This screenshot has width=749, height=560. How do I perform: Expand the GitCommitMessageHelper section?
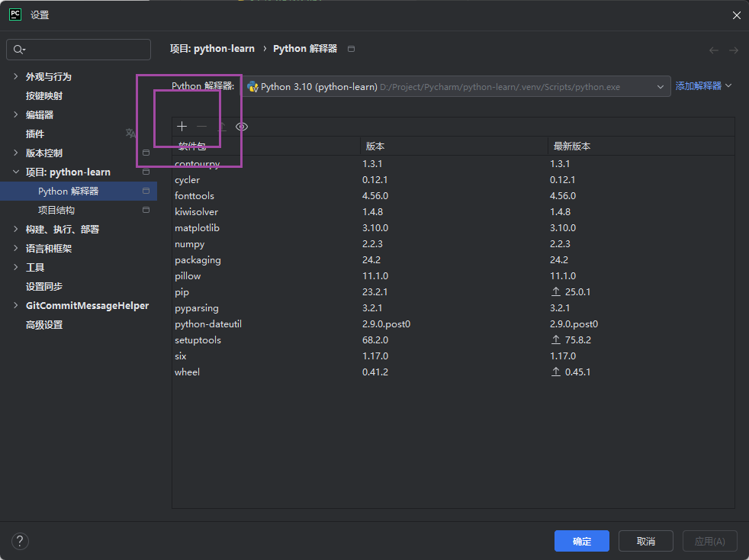click(16, 306)
